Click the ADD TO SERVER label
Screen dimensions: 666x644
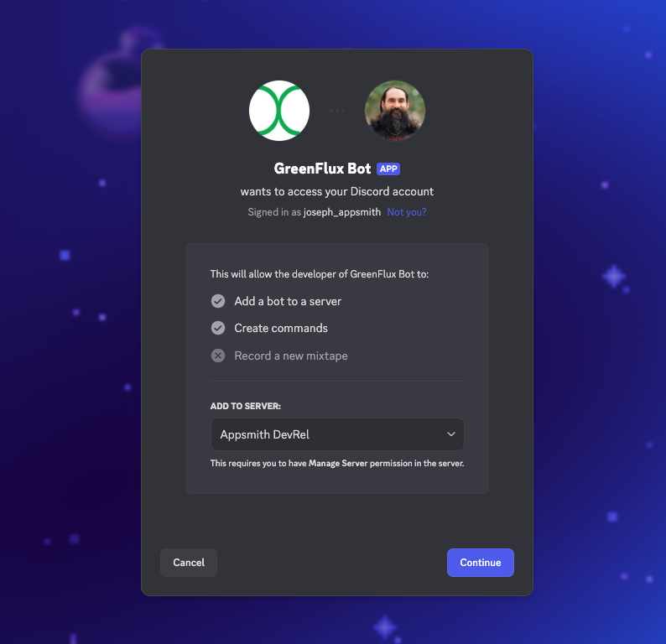(x=246, y=406)
